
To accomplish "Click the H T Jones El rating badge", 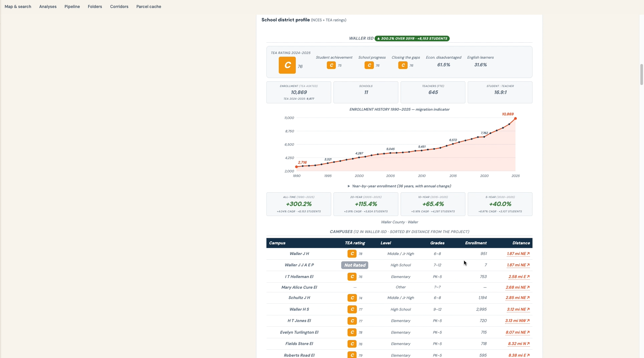I will (x=352, y=321).
